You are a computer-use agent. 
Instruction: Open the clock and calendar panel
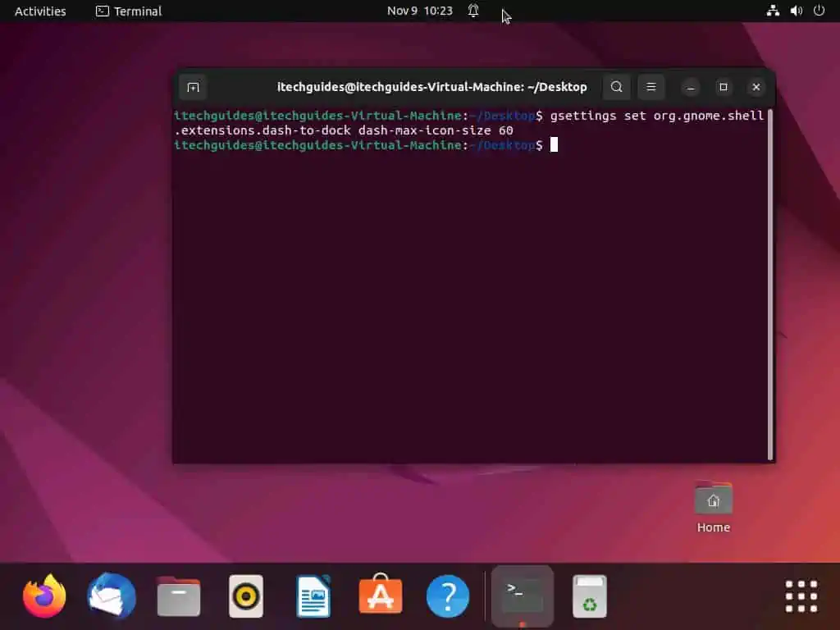(x=419, y=11)
